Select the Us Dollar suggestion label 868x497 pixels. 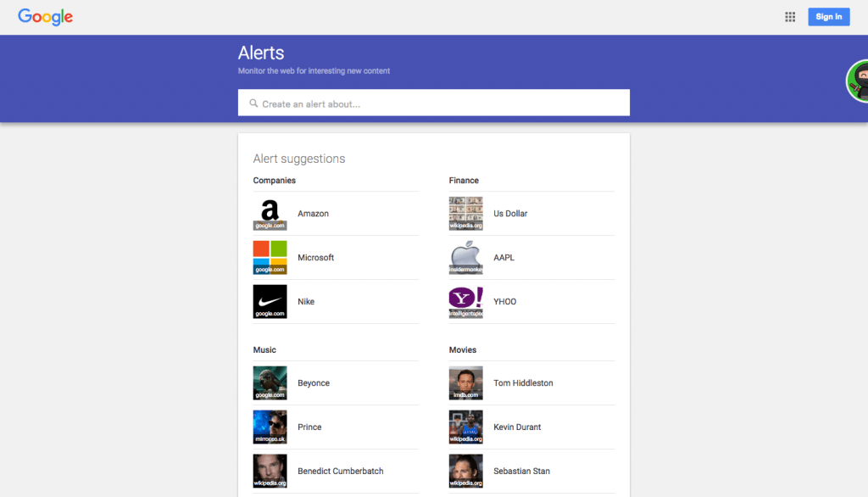pyautogui.click(x=510, y=214)
